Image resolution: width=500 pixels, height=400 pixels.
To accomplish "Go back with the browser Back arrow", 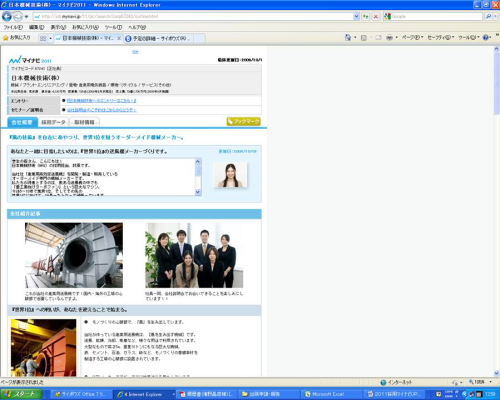I will tap(7, 16).
